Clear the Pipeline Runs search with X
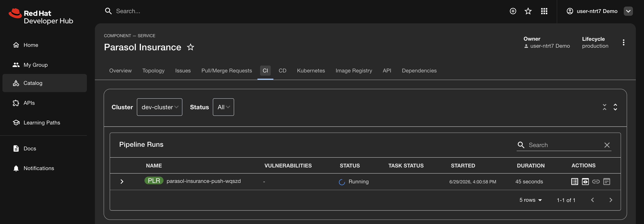Screen dimensions: 644x224 point(607,145)
